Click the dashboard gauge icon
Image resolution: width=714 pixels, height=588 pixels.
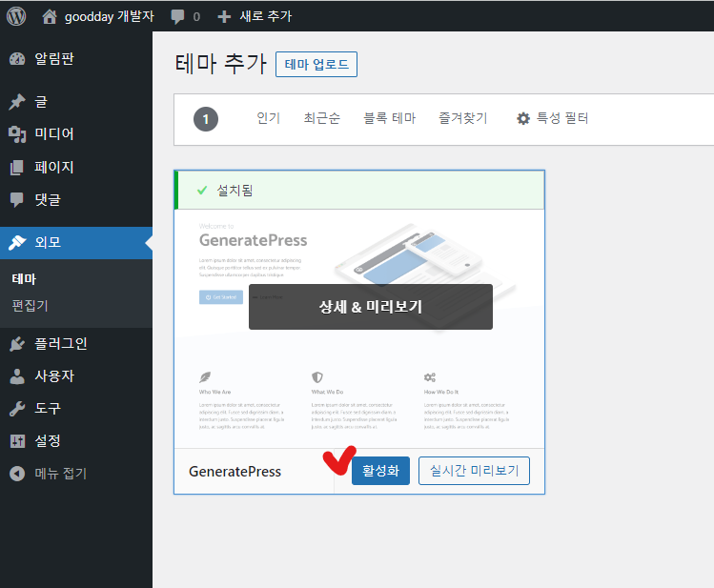tap(17, 59)
